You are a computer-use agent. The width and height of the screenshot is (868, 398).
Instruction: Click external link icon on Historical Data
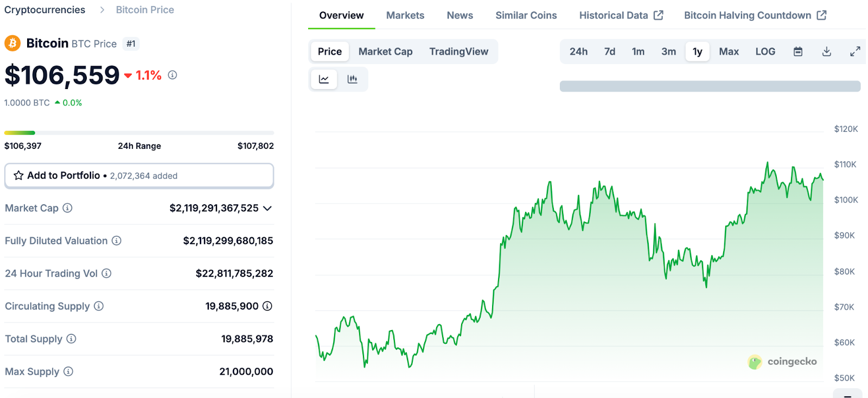click(x=659, y=15)
